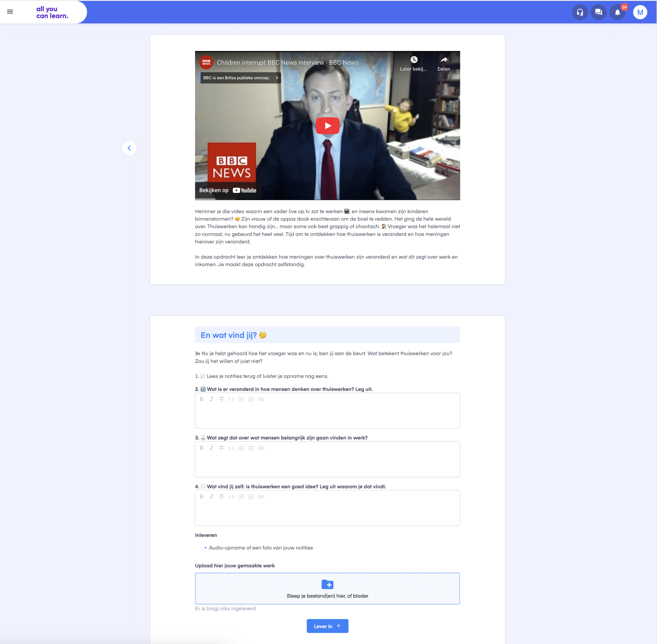Click the headphones support icon
This screenshot has height=644, width=657.
click(580, 13)
